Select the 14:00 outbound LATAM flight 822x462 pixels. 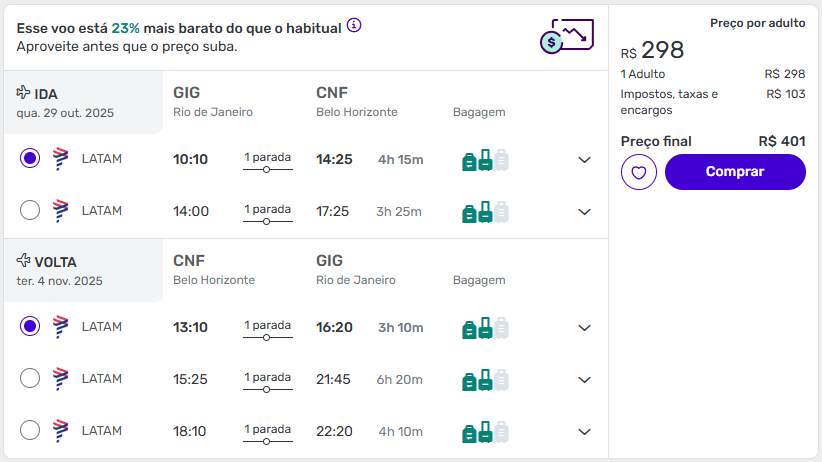(x=30, y=210)
